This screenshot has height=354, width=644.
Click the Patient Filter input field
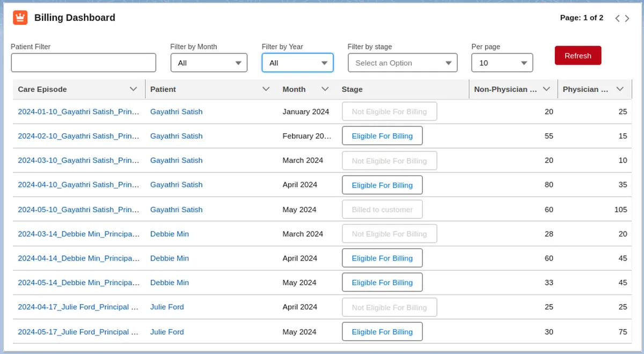point(84,63)
